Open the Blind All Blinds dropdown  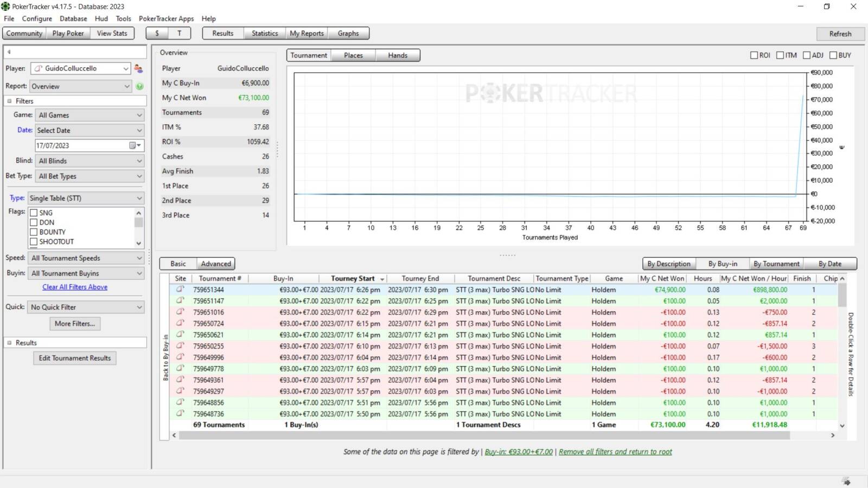[x=90, y=161]
